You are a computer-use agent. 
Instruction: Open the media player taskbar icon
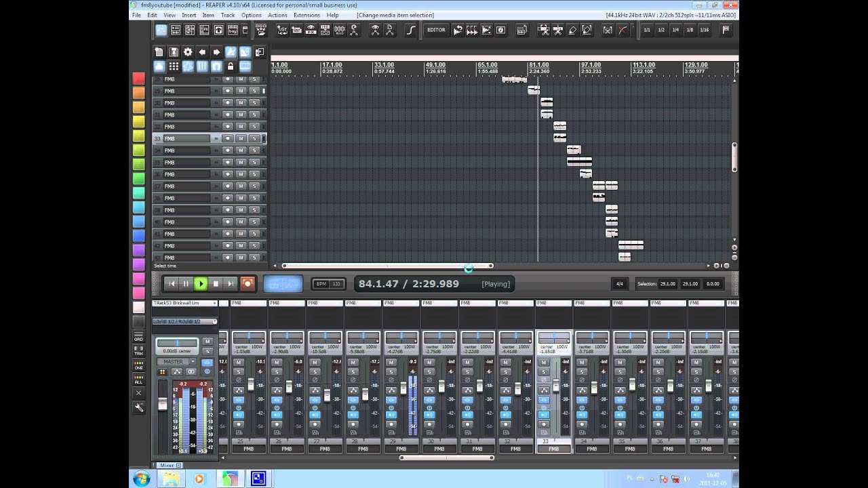[x=199, y=479]
